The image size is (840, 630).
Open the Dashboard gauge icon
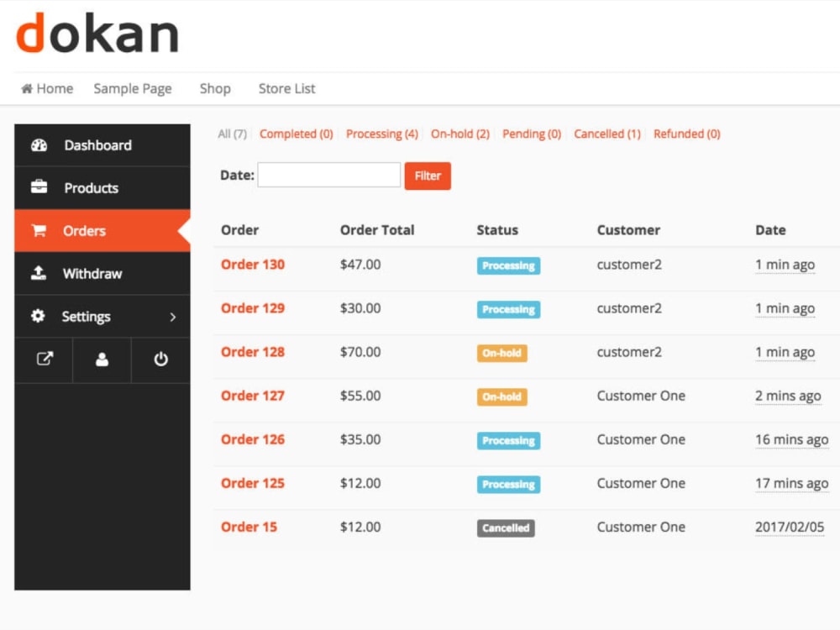[x=38, y=144]
